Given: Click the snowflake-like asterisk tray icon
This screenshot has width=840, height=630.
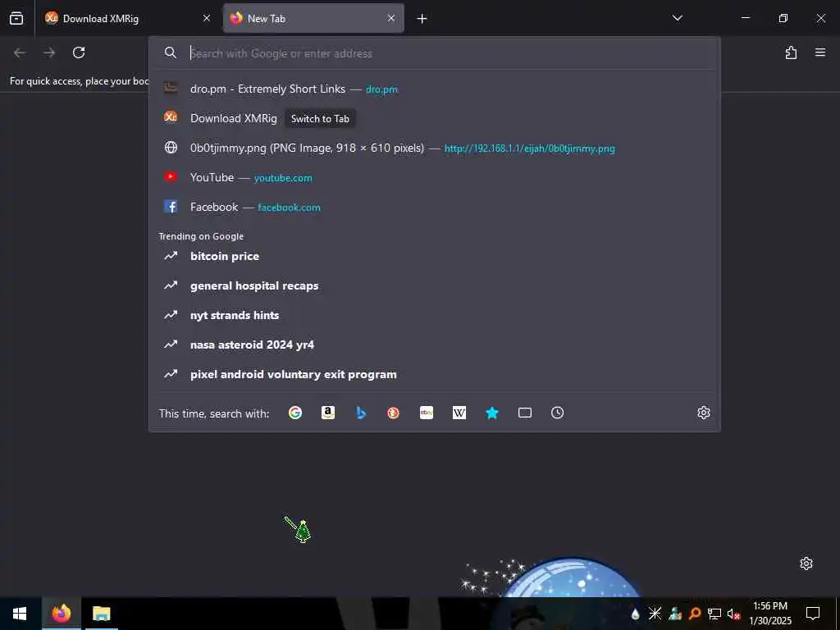Looking at the screenshot, I should (655, 614).
